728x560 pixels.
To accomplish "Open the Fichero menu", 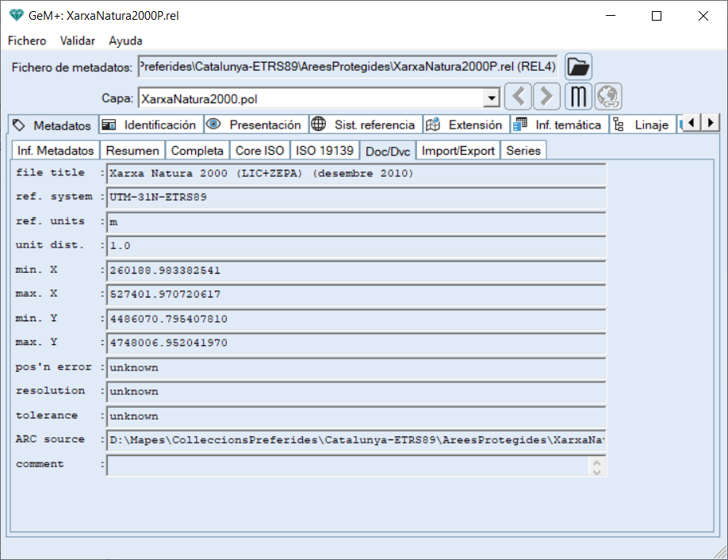I will click(26, 40).
